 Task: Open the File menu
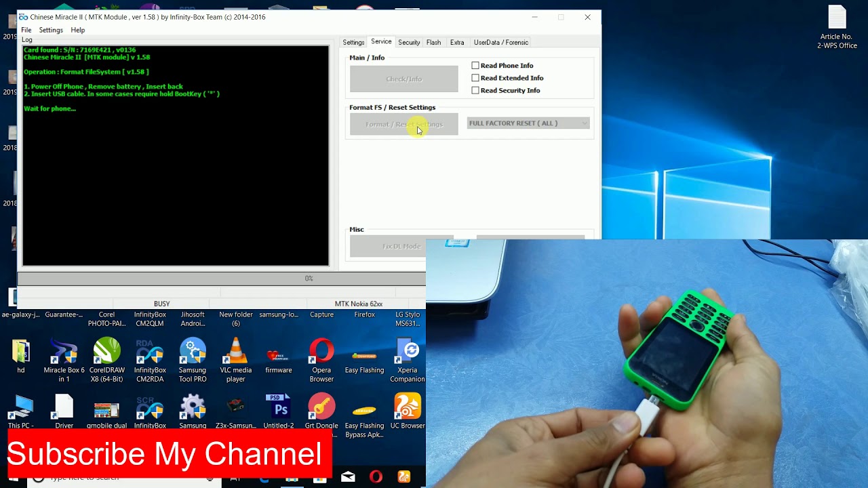26,30
